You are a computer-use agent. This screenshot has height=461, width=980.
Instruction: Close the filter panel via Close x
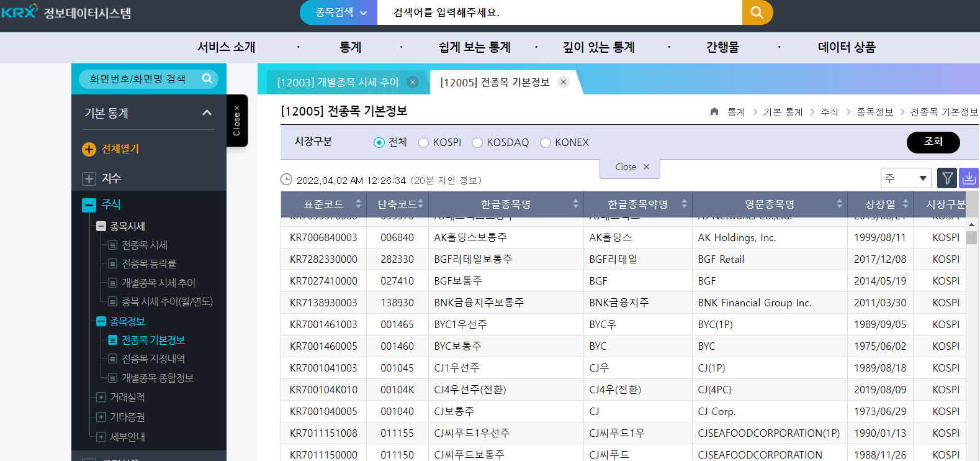[629, 167]
